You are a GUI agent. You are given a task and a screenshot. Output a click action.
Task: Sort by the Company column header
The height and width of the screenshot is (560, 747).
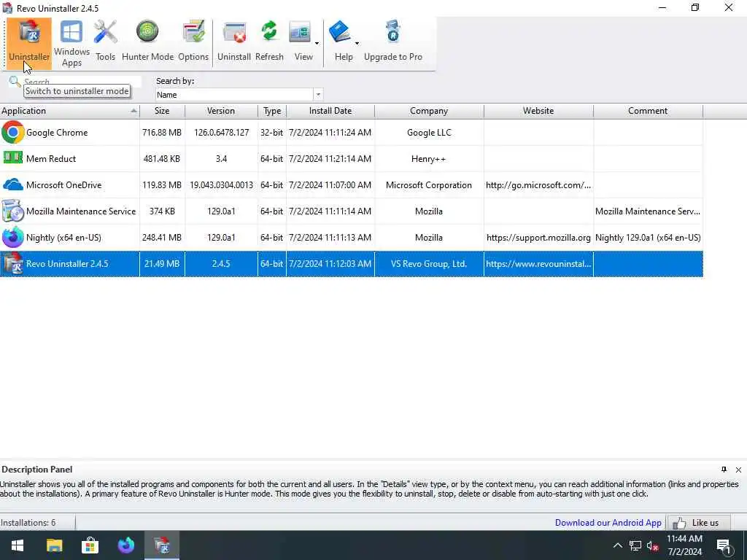429,111
